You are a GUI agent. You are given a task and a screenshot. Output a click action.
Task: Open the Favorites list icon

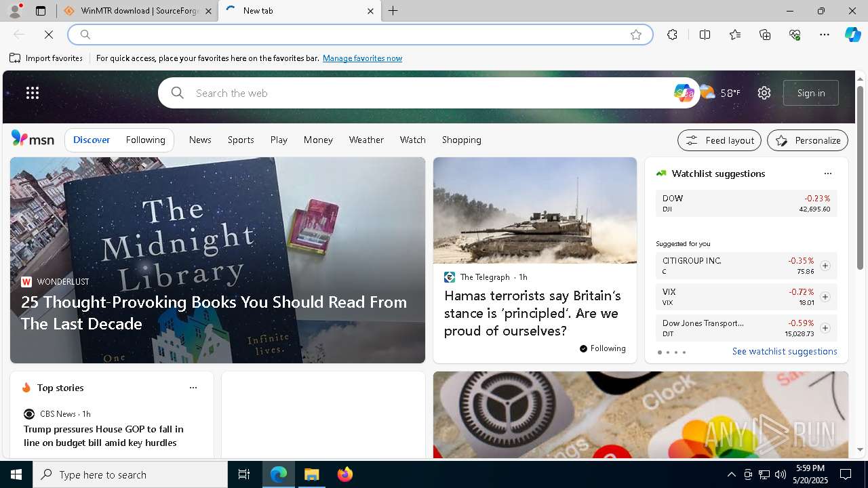point(735,35)
